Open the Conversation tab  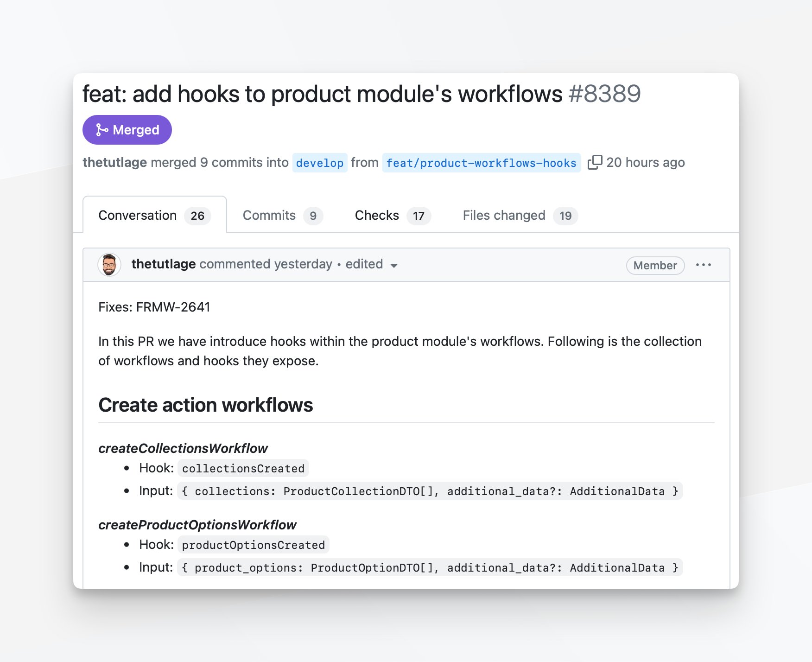(155, 215)
